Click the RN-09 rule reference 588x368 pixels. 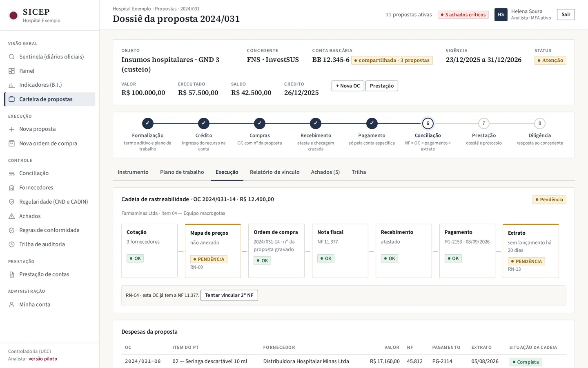[x=196, y=267]
